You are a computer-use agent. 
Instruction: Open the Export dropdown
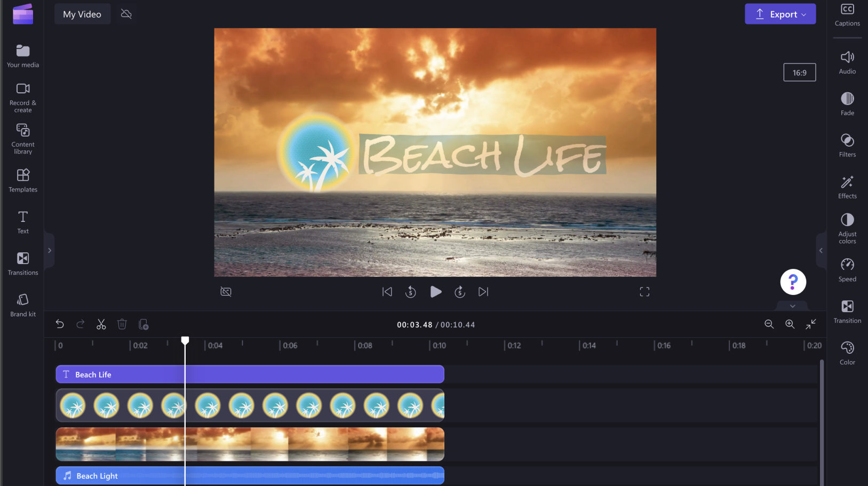click(x=780, y=14)
